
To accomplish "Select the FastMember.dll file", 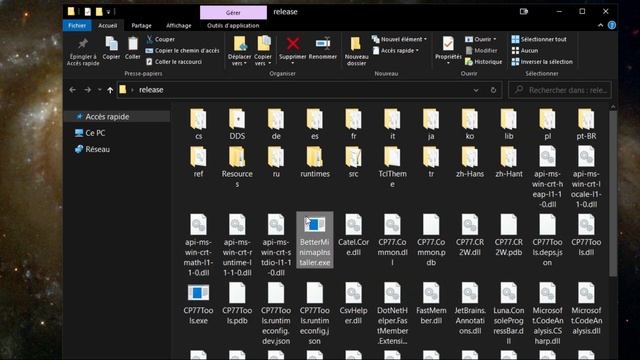I will coord(431,304).
